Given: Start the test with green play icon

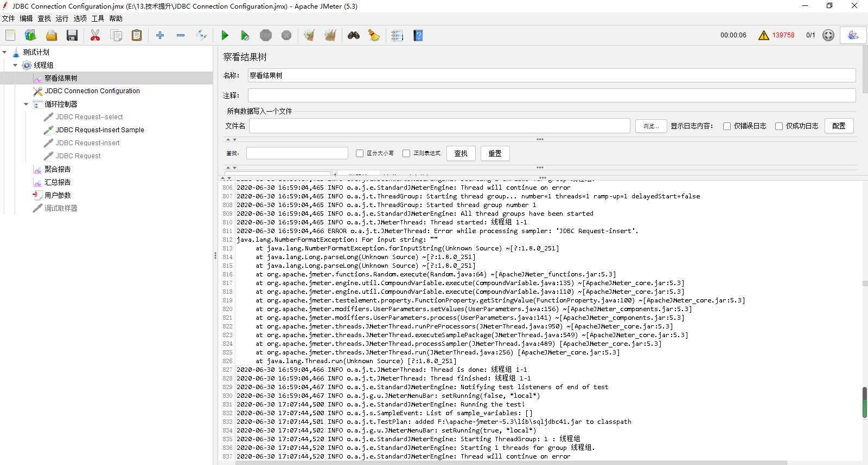Looking at the screenshot, I should [x=225, y=35].
